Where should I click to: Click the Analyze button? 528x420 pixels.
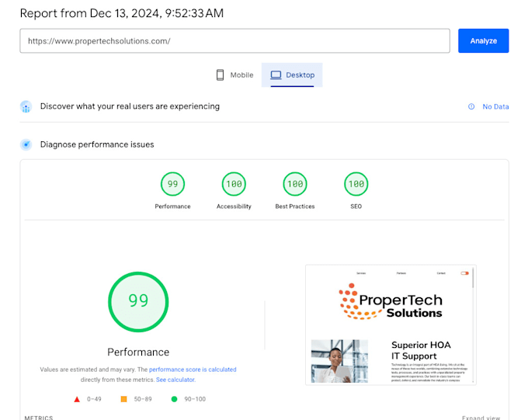pos(483,40)
